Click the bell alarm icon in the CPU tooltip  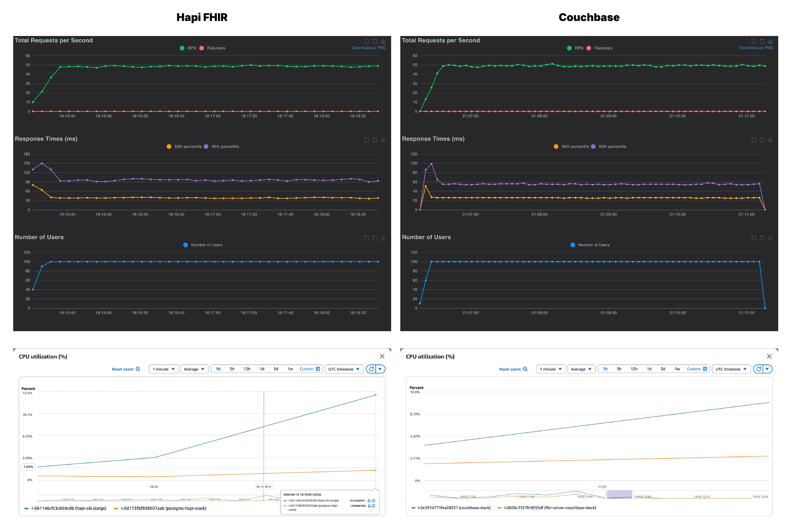tap(369, 500)
